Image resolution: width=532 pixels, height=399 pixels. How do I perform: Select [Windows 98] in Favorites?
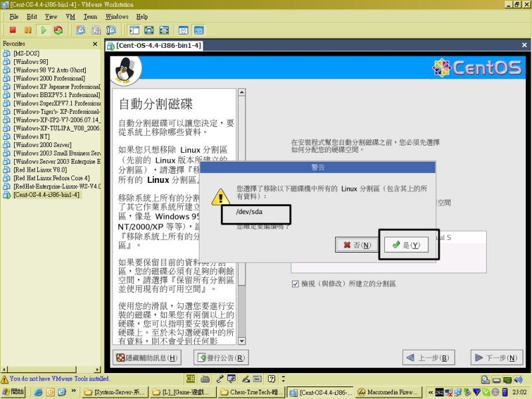pyautogui.click(x=31, y=62)
